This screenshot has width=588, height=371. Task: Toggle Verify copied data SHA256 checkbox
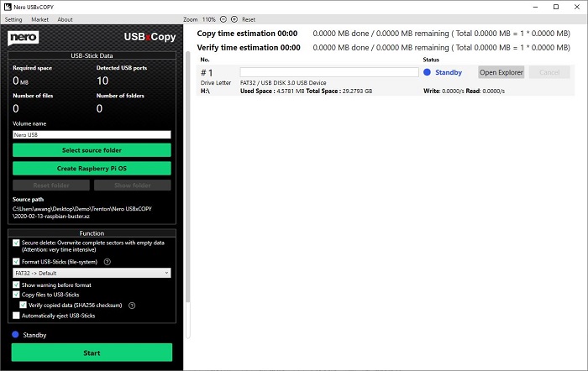24,305
